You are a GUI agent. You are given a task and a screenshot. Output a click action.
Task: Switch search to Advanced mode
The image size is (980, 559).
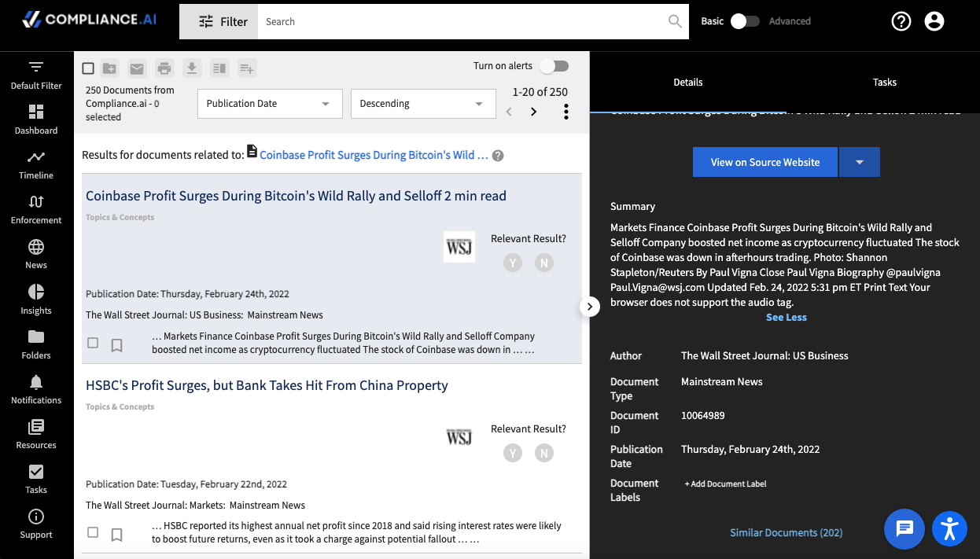(745, 21)
